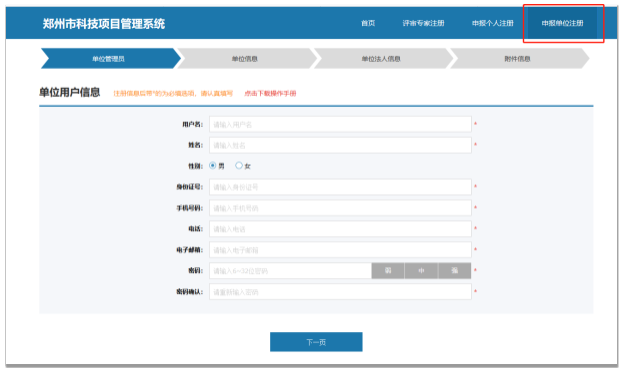Click the 身份证号 field label
620x371 pixels.
click(x=190, y=187)
